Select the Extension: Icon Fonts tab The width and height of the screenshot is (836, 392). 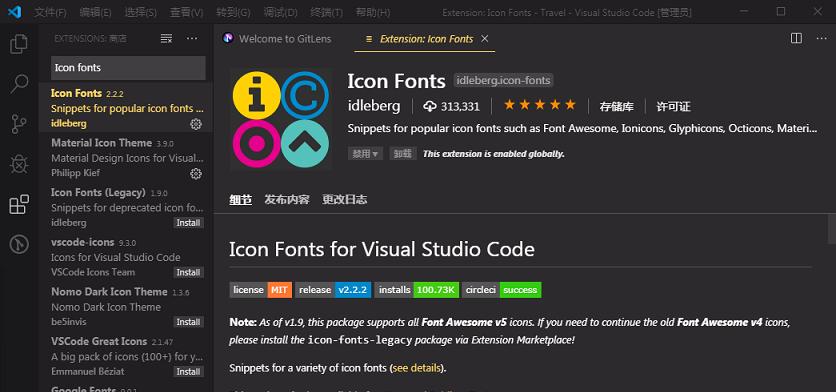click(x=425, y=38)
